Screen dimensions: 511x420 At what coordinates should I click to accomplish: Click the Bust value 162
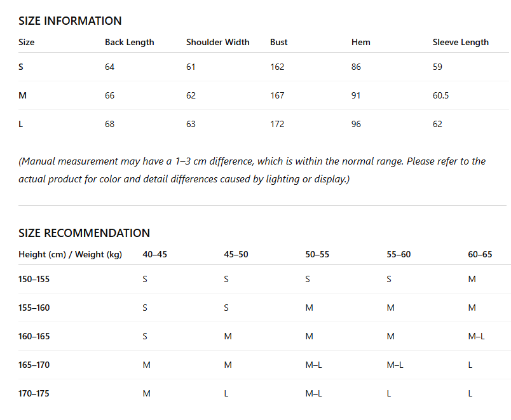[277, 67]
